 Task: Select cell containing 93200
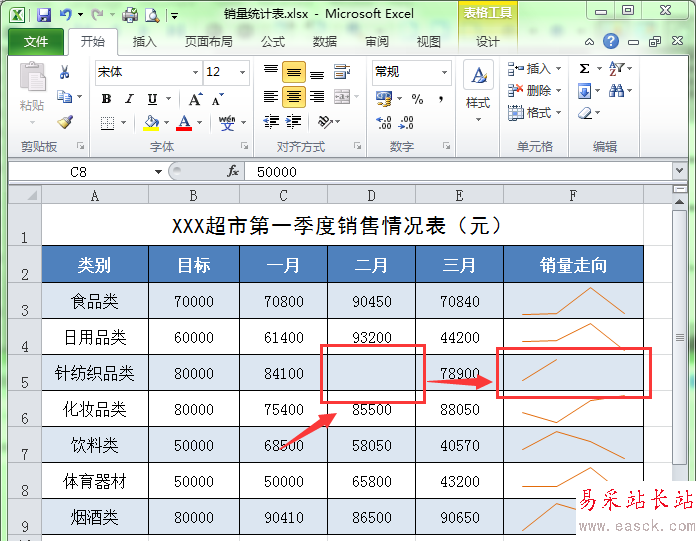tap(372, 336)
